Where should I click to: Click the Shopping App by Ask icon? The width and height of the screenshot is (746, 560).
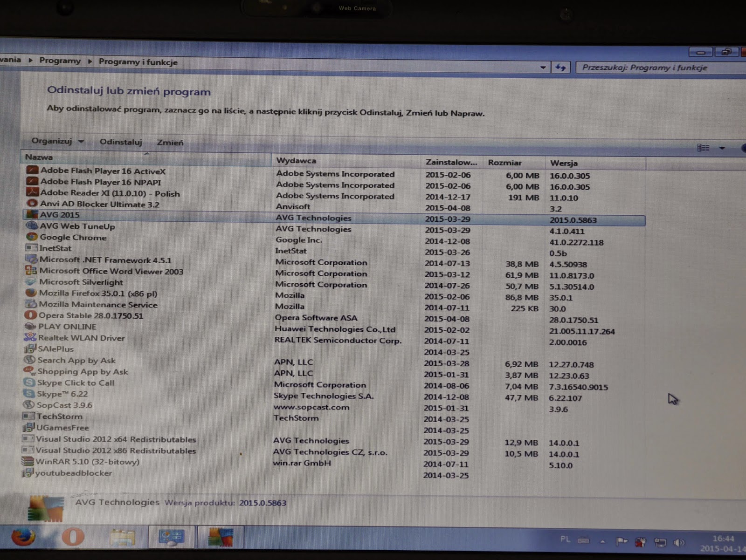coord(29,371)
